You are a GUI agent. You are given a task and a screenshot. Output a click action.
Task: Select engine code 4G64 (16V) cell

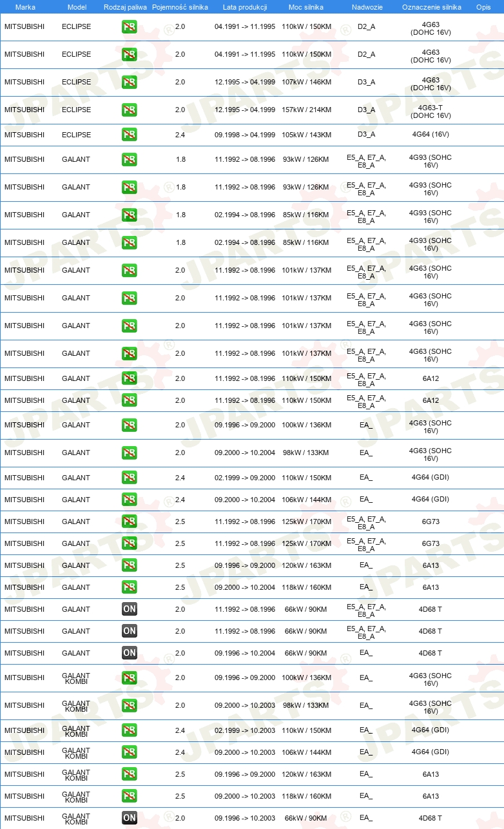point(431,135)
